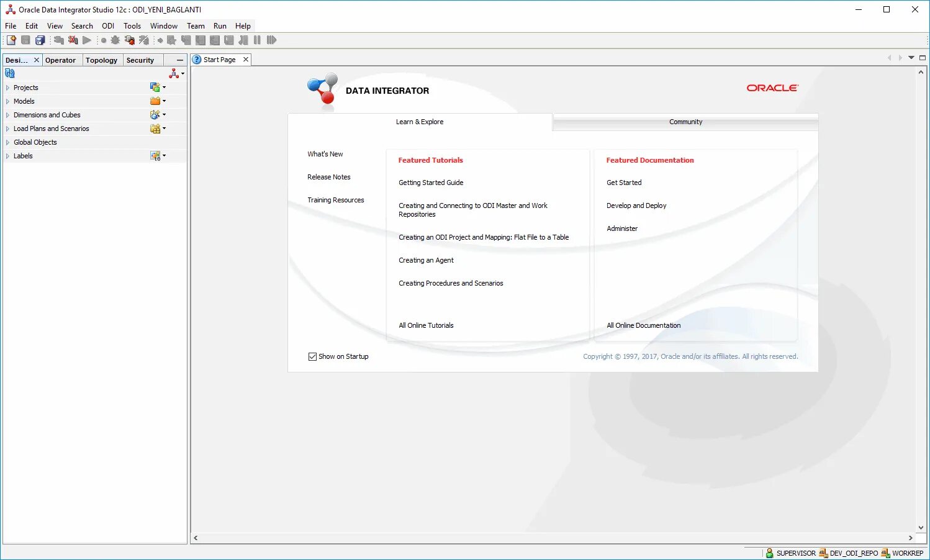Image resolution: width=930 pixels, height=560 pixels.
Task: Open the Release Notes link
Action: click(x=329, y=177)
